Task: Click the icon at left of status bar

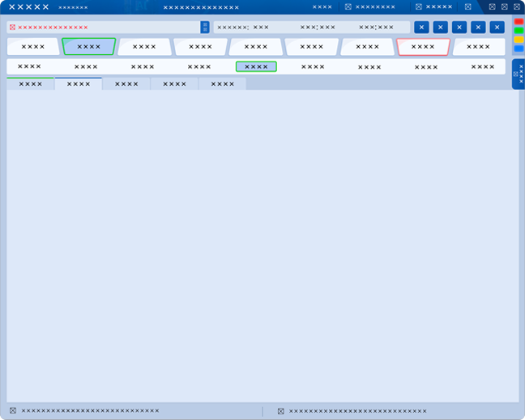Action: 13,410
